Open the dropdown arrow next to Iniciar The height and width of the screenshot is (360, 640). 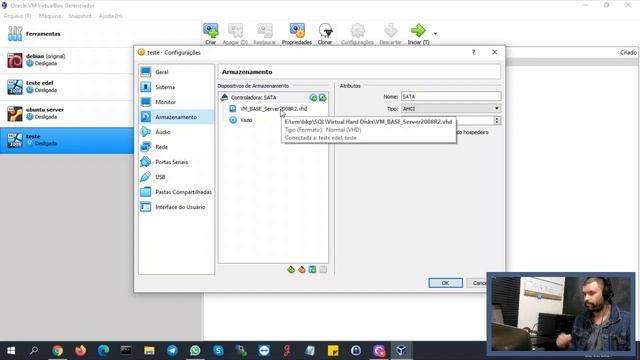coord(435,33)
